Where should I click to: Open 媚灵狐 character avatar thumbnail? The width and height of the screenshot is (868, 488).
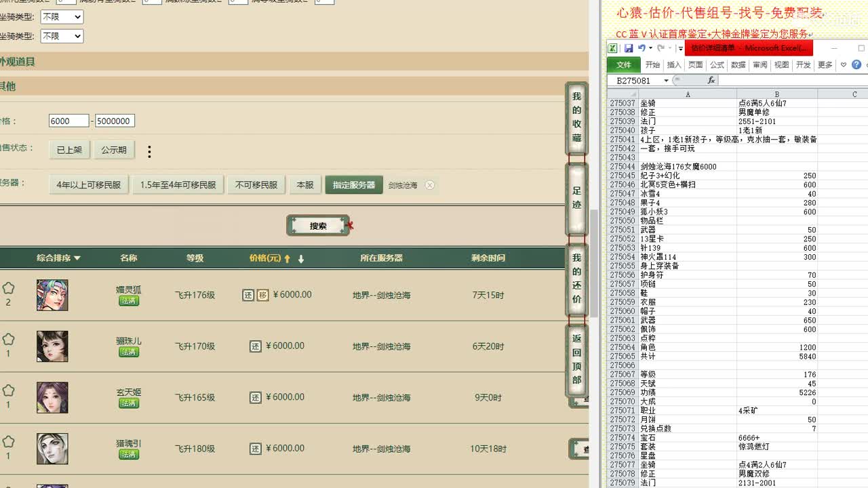(x=52, y=295)
